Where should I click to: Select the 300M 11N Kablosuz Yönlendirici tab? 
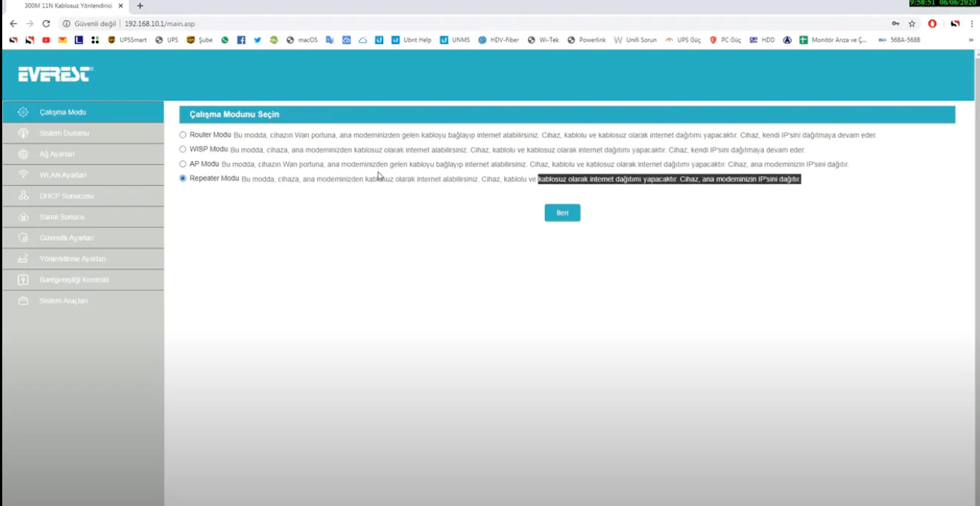pos(67,6)
